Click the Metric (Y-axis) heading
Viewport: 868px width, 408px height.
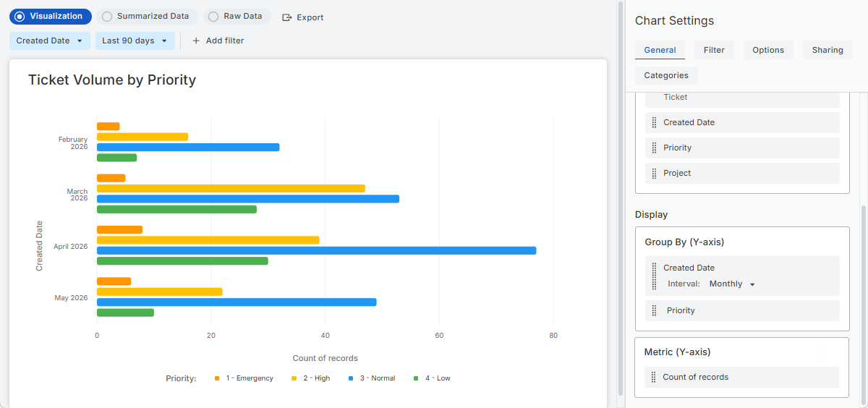click(x=678, y=352)
